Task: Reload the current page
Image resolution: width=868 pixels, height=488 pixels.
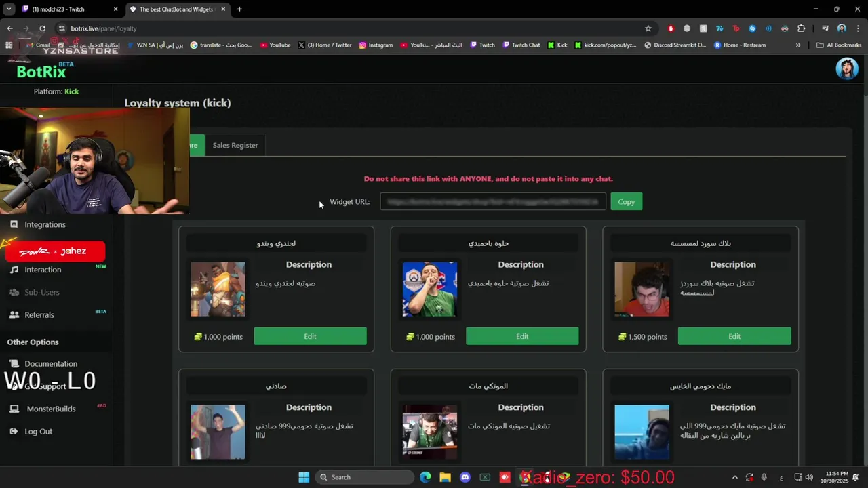Action: pos(42,28)
